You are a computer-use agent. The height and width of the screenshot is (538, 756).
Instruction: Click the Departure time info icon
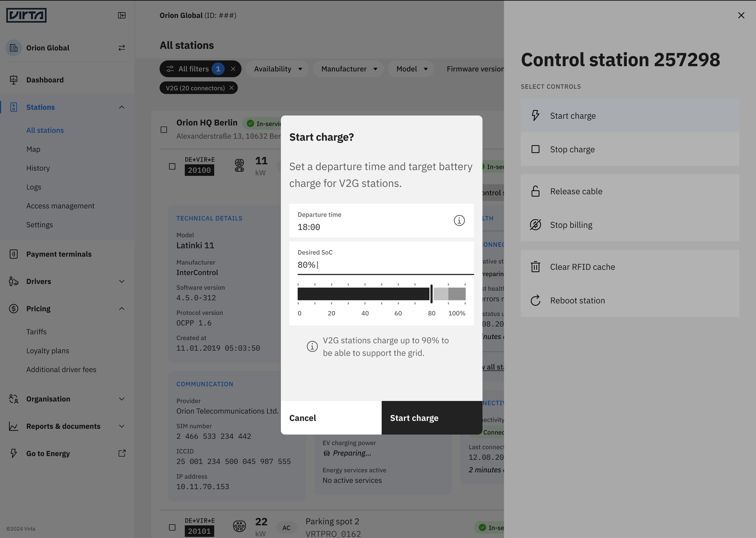tap(459, 220)
